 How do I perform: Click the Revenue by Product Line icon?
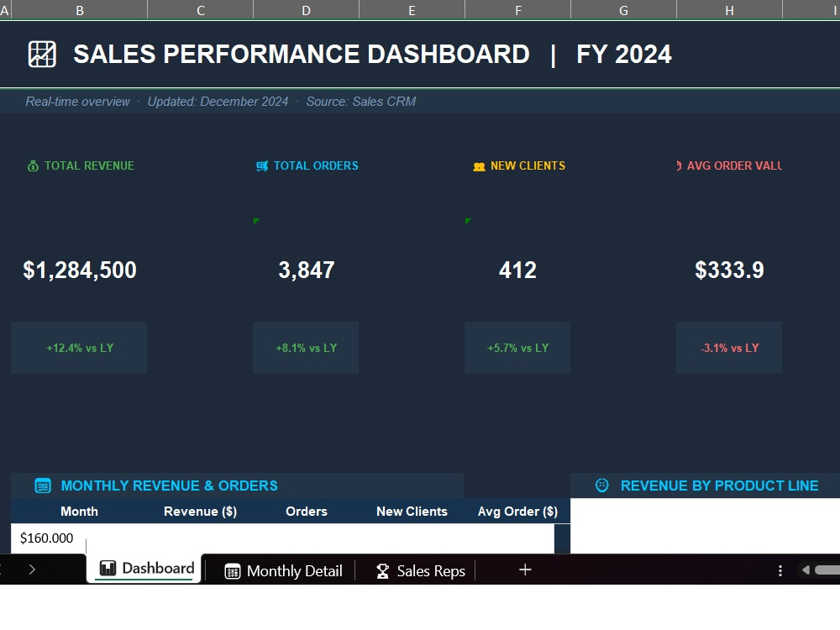602,486
